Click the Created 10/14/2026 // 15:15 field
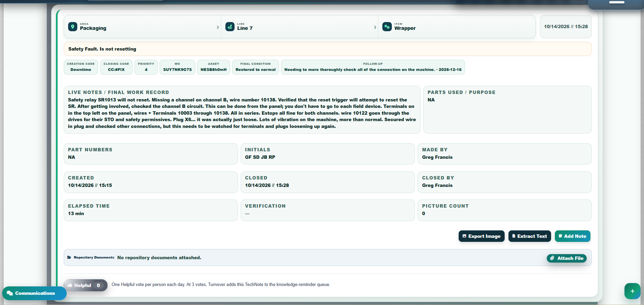The height and width of the screenshot is (305, 644). (x=151, y=182)
